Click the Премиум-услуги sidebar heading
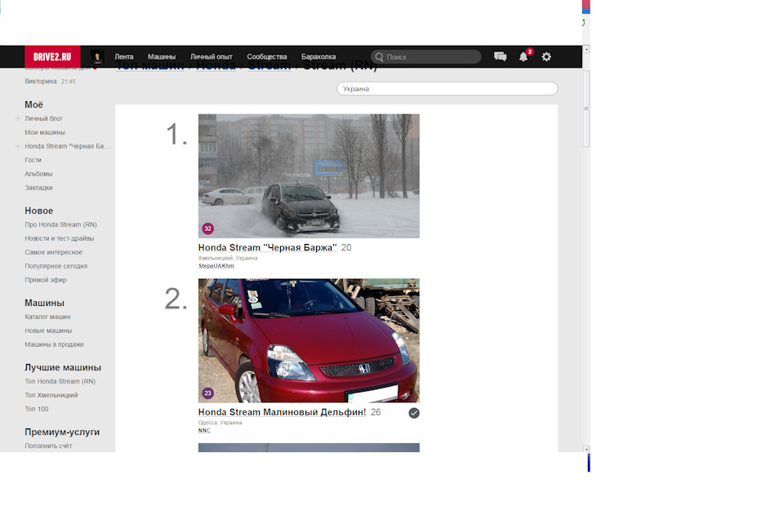Screen dimensions: 784x532 [62, 432]
